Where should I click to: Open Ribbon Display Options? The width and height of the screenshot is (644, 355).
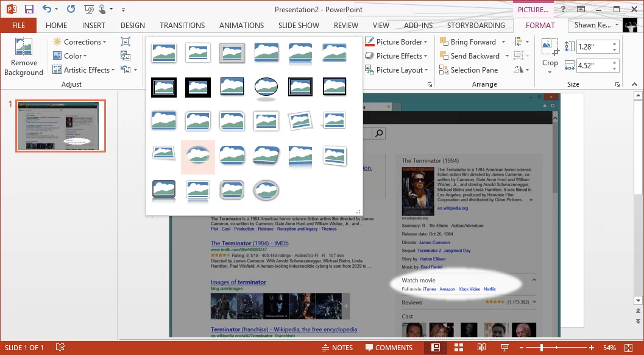coord(581,9)
